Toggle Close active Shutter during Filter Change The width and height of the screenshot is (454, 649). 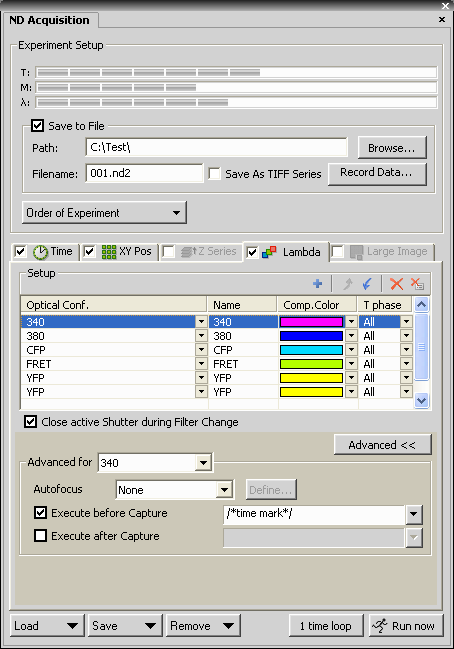coord(30,422)
